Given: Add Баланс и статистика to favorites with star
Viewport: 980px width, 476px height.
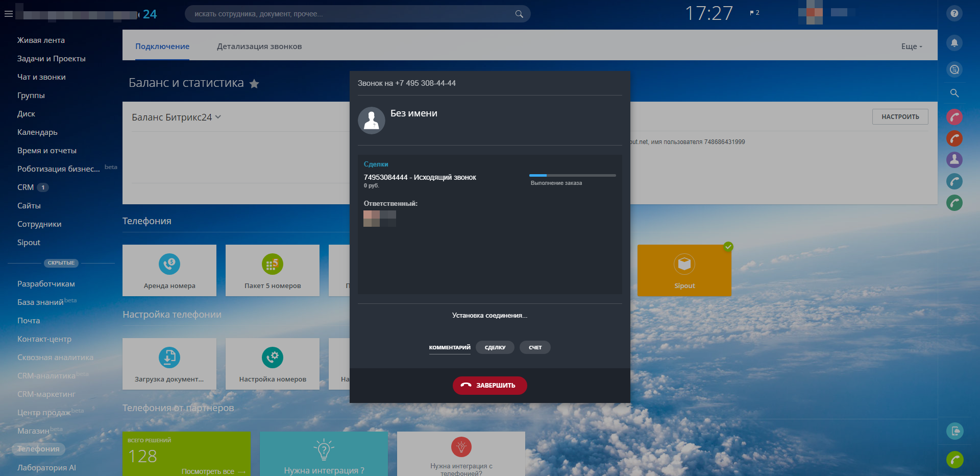Looking at the screenshot, I should pyautogui.click(x=254, y=84).
